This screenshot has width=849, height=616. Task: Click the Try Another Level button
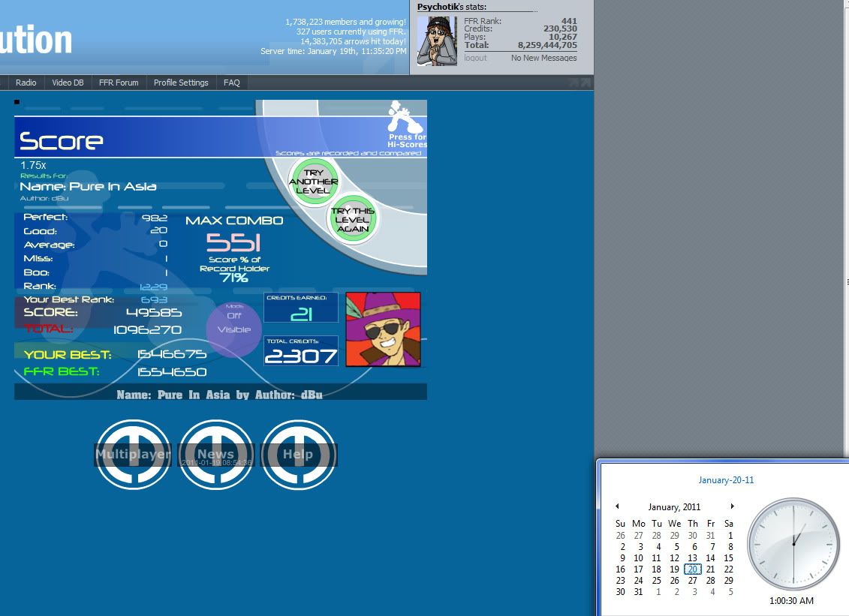(313, 182)
